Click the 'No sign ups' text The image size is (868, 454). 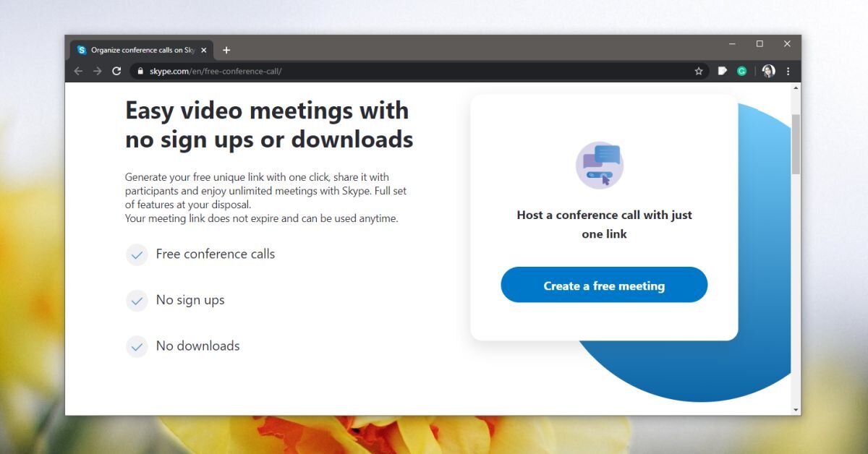tap(190, 300)
